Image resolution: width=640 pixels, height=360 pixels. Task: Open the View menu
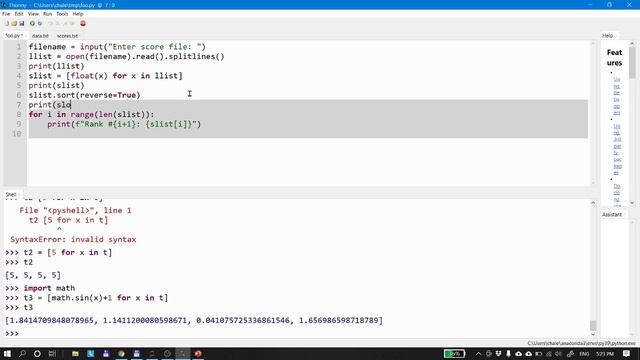tap(33, 14)
